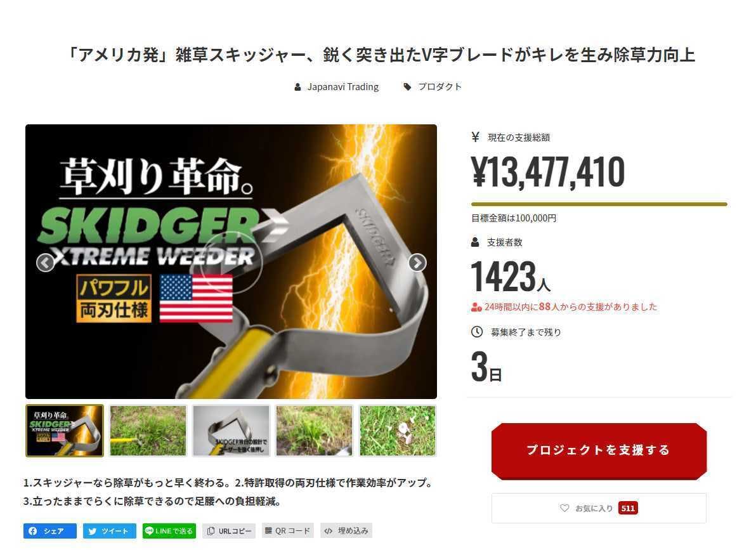The height and width of the screenshot is (550, 756).
Task: Support the project with red button
Action: point(599,450)
